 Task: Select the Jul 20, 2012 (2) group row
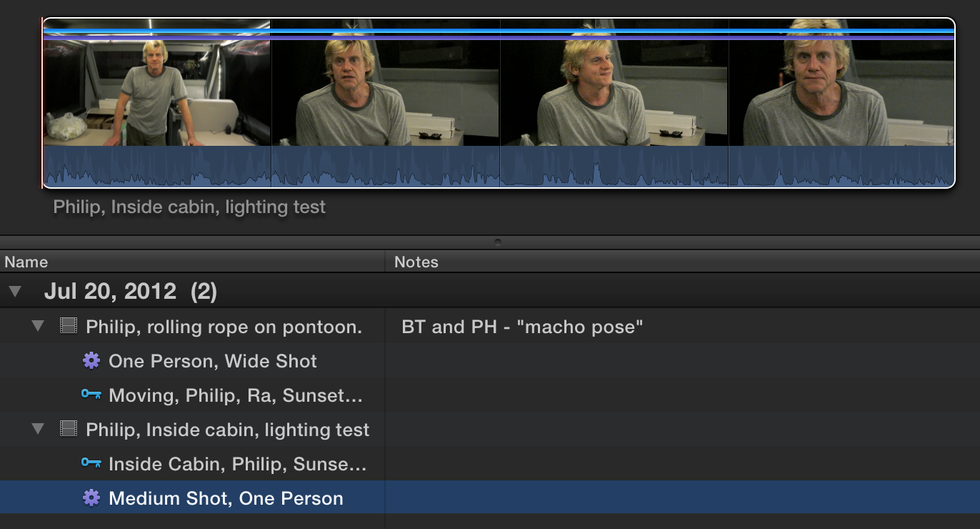[x=490, y=292]
